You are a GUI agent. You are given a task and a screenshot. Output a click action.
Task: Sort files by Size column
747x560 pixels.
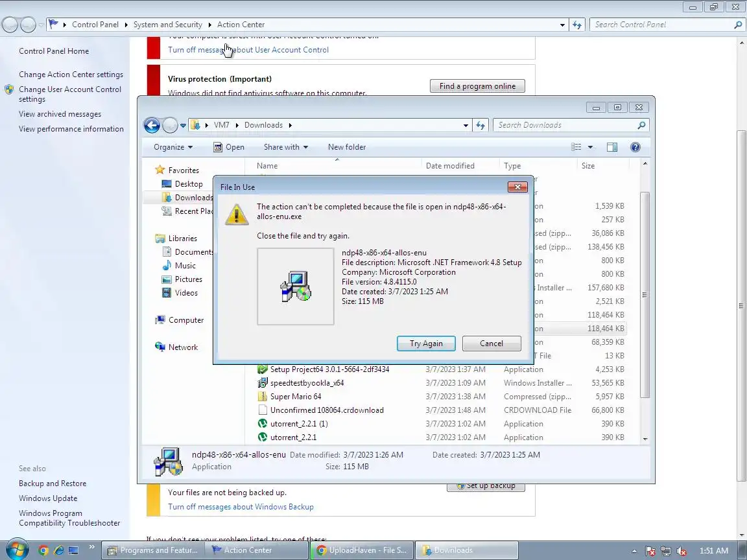tap(588, 166)
